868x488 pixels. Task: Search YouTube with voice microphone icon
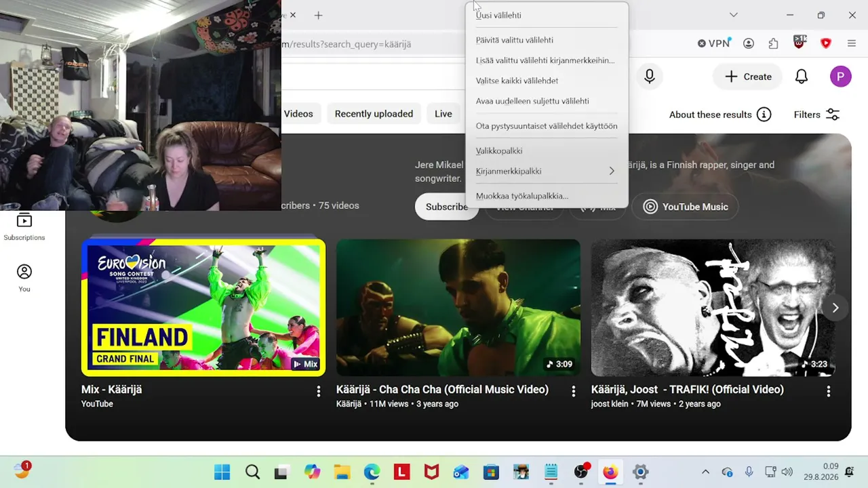click(x=649, y=77)
